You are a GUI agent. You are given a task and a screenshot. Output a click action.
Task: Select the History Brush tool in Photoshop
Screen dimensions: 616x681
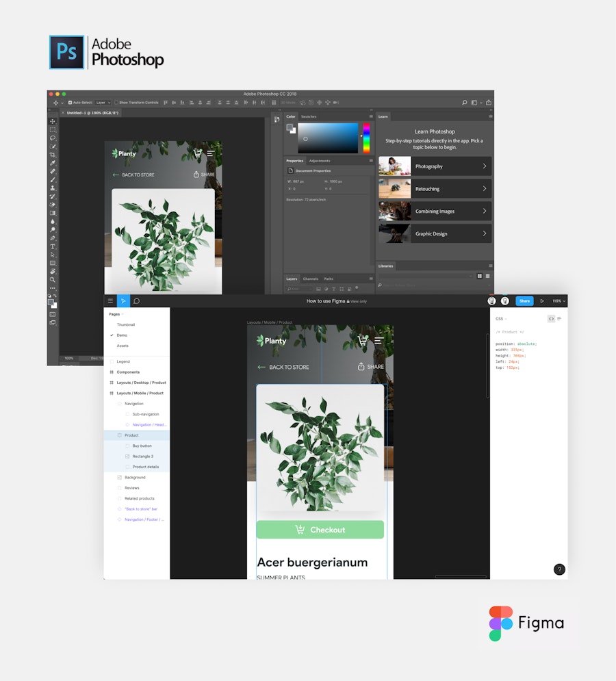(x=53, y=196)
